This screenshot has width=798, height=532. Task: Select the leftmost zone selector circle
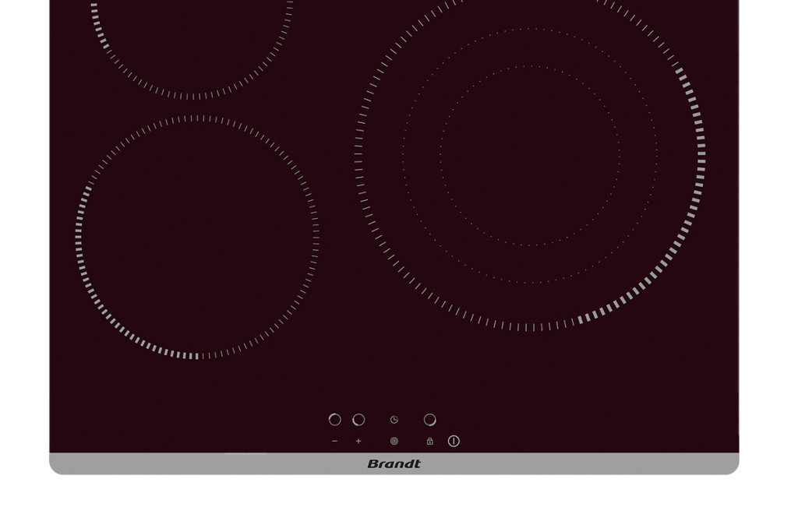click(x=335, y=420)
